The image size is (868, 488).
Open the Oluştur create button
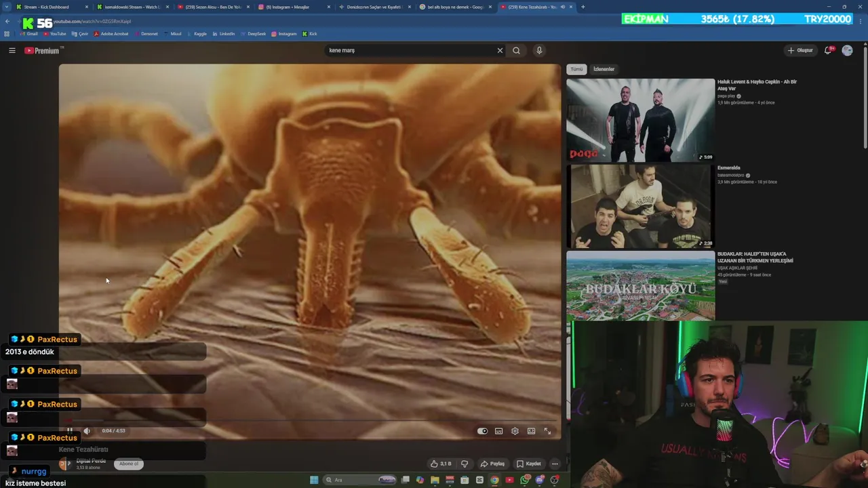coord(800,50)
